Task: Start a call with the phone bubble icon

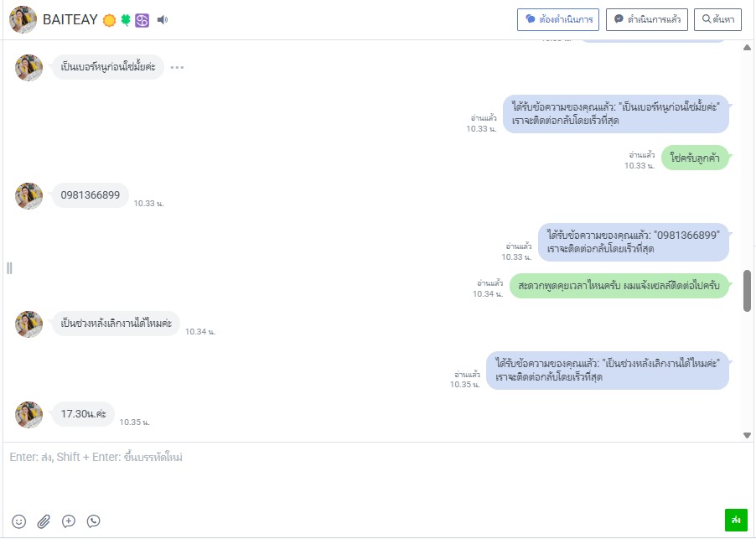Action: [x=94, y=521]
